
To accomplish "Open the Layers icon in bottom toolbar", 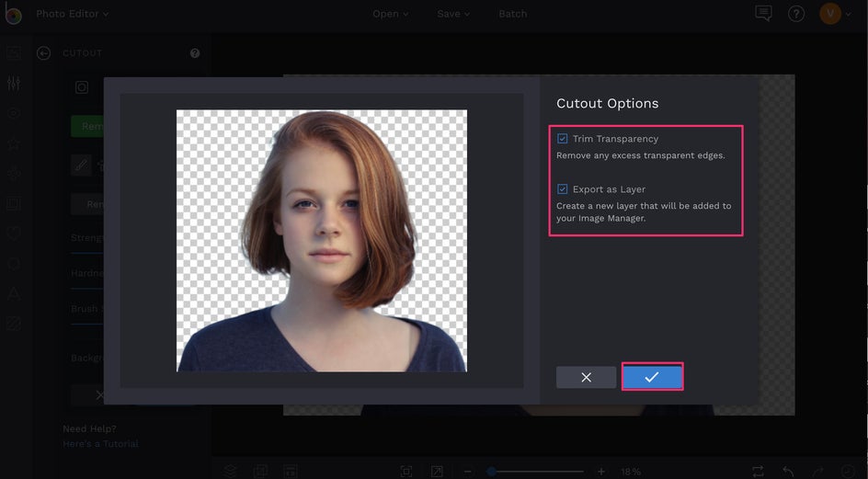I will (231, 471).
